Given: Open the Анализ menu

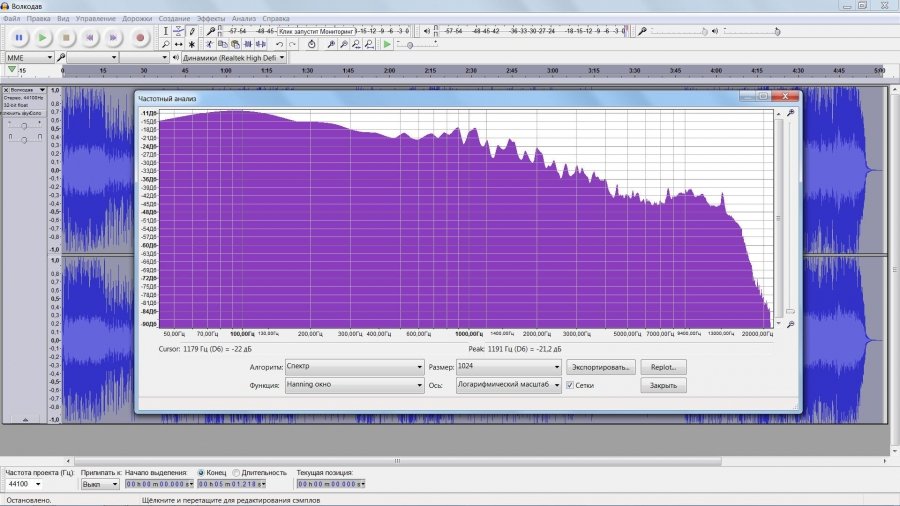Looking at the screenshot, I should (x=243, y=18).
